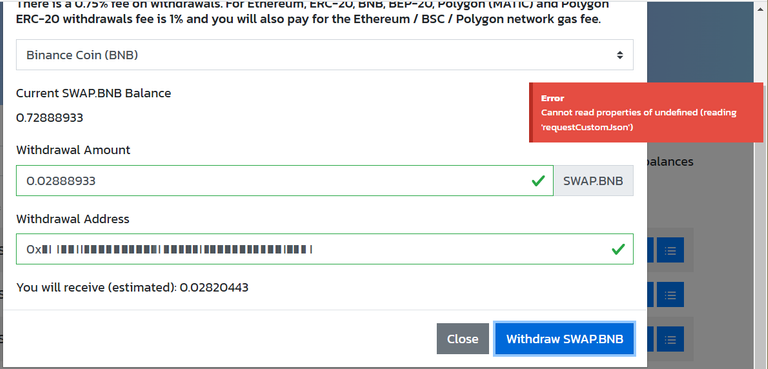Click the green checkmark in the amount field
Screen dimensions: 768x369
click(538, 181)
